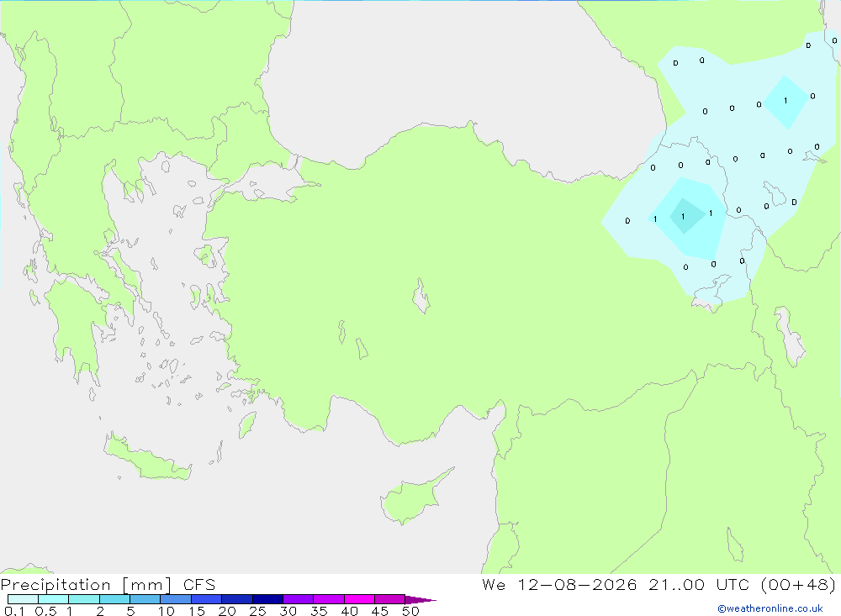Click the legend value '25'
The image size is (841, 616).
(x=258, y=611)
